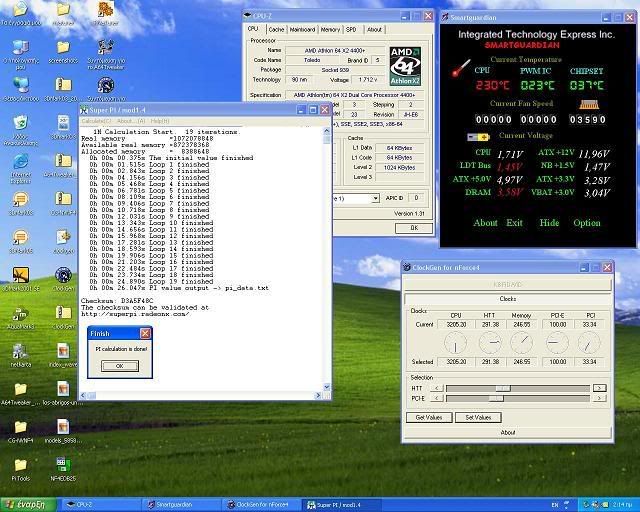
Task: Click Hide in Smartguardian
Action: point(549,223)
